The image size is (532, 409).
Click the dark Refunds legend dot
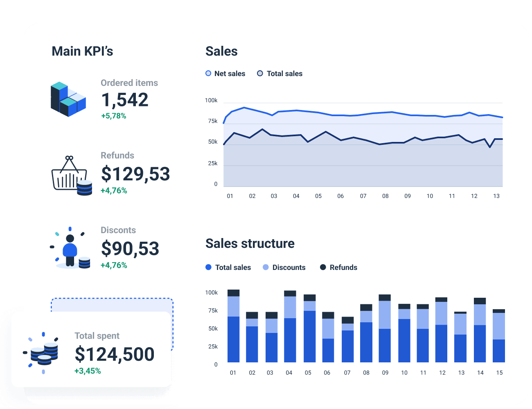323,267
